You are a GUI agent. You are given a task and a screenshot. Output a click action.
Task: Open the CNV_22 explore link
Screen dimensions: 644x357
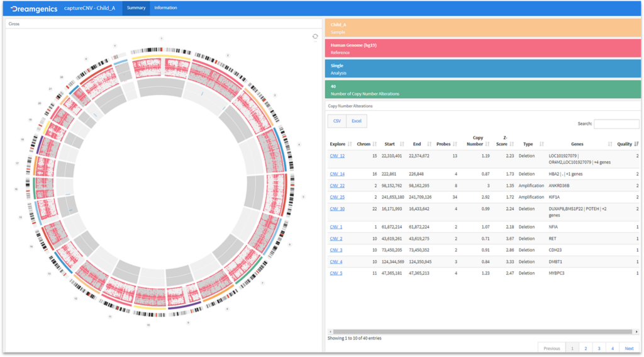coord(337,186)
